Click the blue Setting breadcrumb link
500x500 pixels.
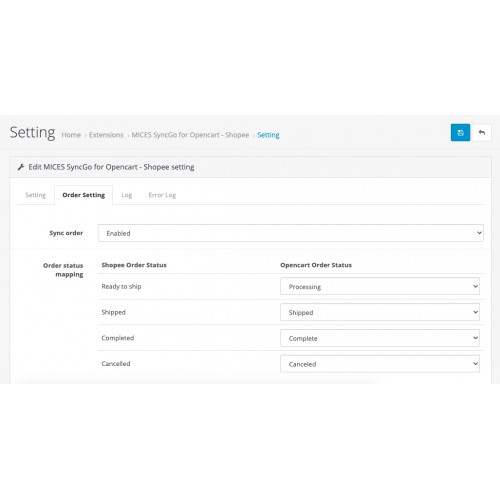tap(268, 135)
